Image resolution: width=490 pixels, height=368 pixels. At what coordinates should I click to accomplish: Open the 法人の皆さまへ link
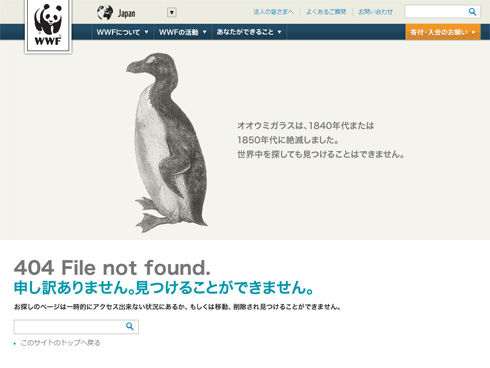[x=274, y=12]
